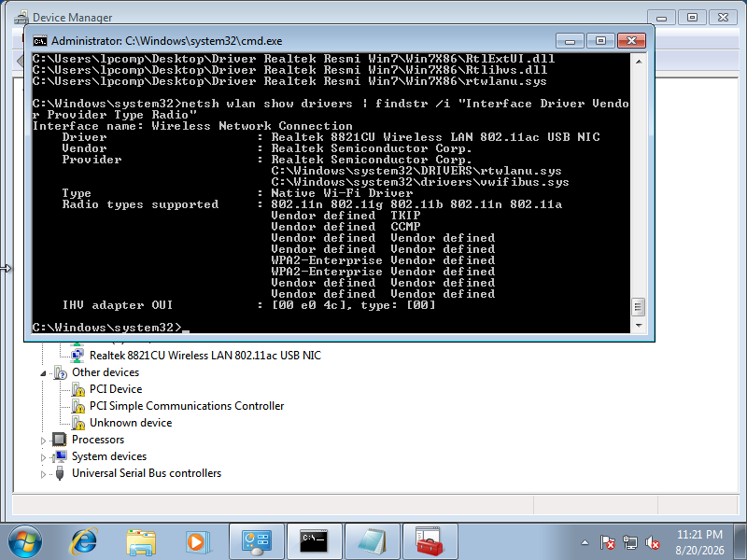Viewport: 747px width, 560px height.
Task: Select the PCI Device entry
Action: (x=116, y=389)
